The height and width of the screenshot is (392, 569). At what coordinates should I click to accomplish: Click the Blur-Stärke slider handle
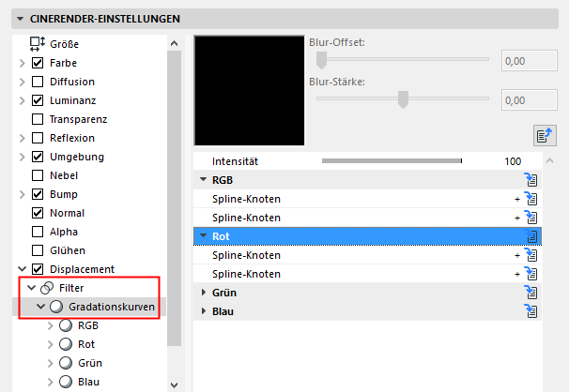click(x=403, y=99)
